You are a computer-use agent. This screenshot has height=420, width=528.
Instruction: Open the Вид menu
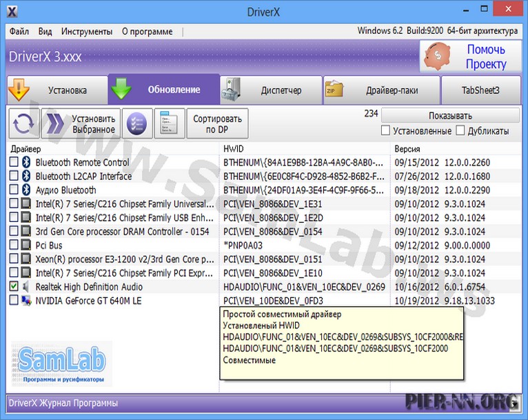coord(45,32)
